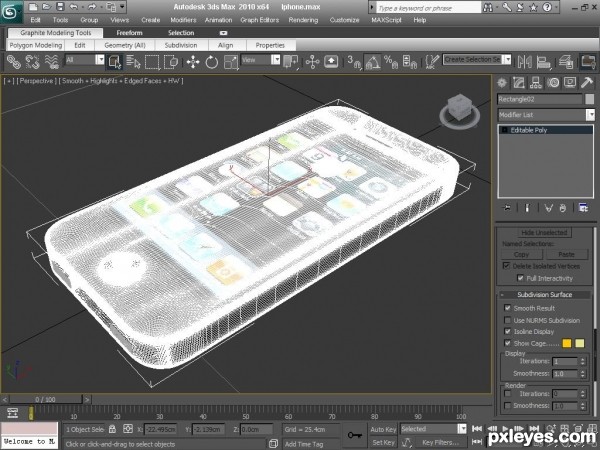Toggle Angle Snap

[x=372, y=61]
